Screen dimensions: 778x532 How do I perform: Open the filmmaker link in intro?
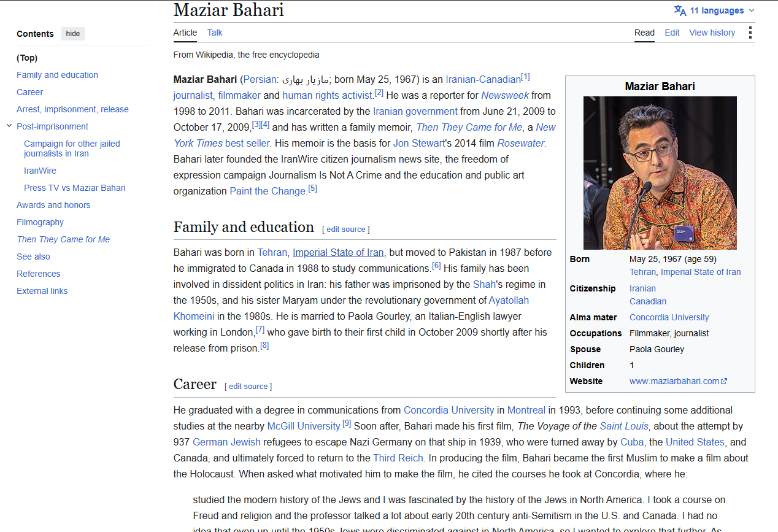click(x=239, y=95)
